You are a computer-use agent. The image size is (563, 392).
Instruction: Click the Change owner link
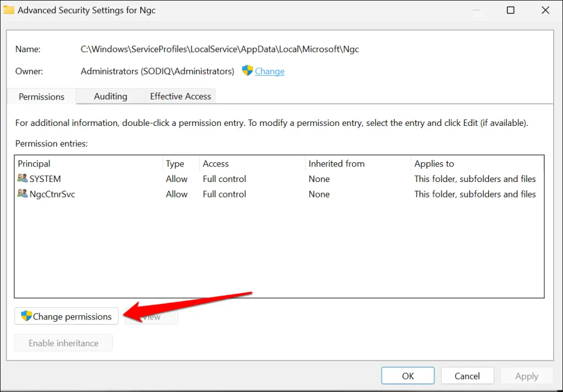click(269, 71)
